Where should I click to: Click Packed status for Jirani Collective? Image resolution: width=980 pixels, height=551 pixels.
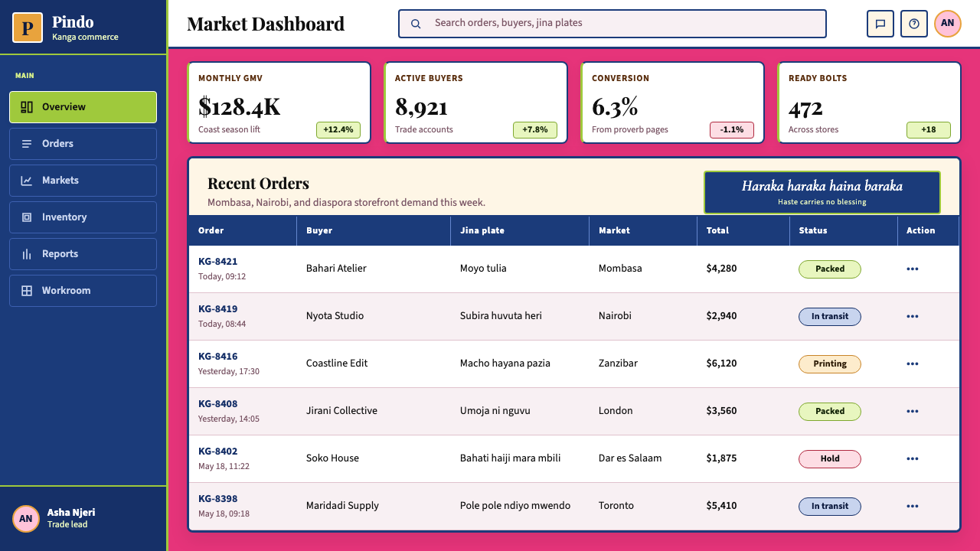(830, 412)
